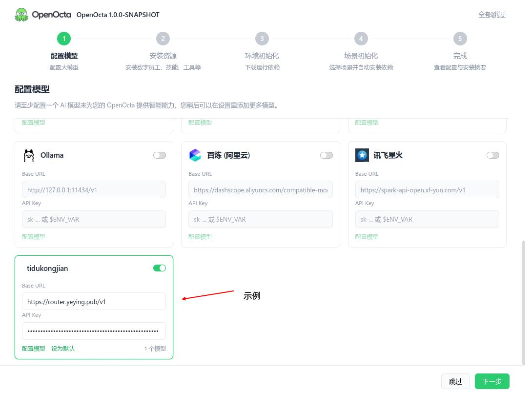532x393 pixels.
Task: Open 配置模型 link under Ollama
Action: tap(34, 237)
